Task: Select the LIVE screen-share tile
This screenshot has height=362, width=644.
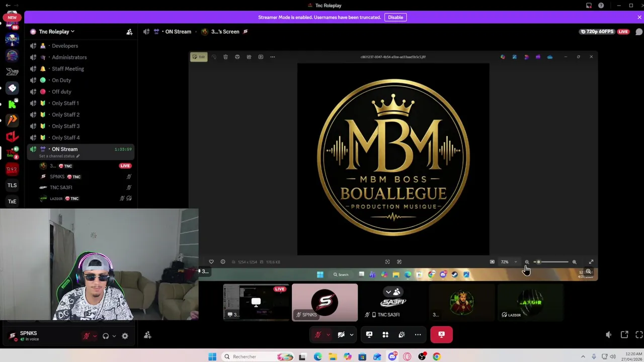Action: point(256,303)
